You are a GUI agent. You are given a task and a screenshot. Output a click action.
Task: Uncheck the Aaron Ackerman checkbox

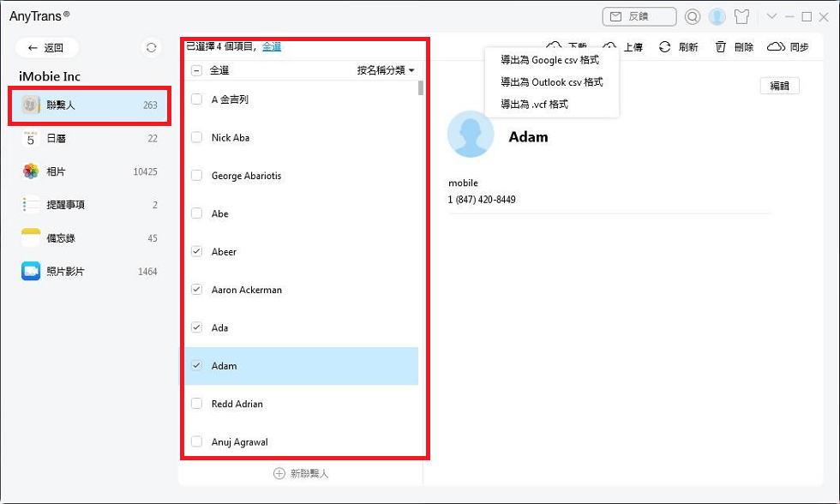coord(196,289)
